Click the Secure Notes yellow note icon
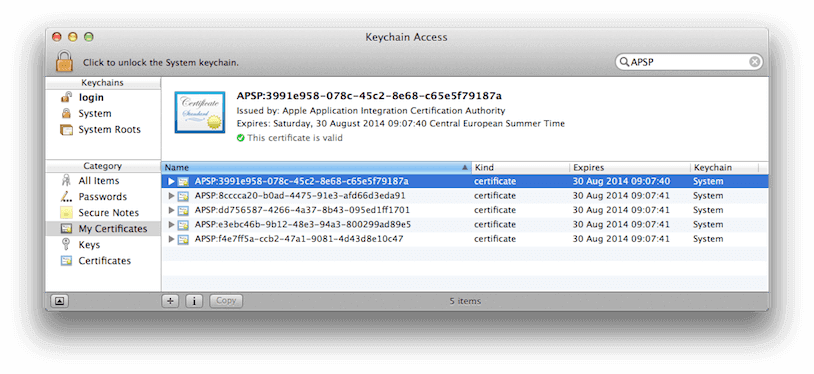Viewport: 814px width, 374px height. coord(66,213)
